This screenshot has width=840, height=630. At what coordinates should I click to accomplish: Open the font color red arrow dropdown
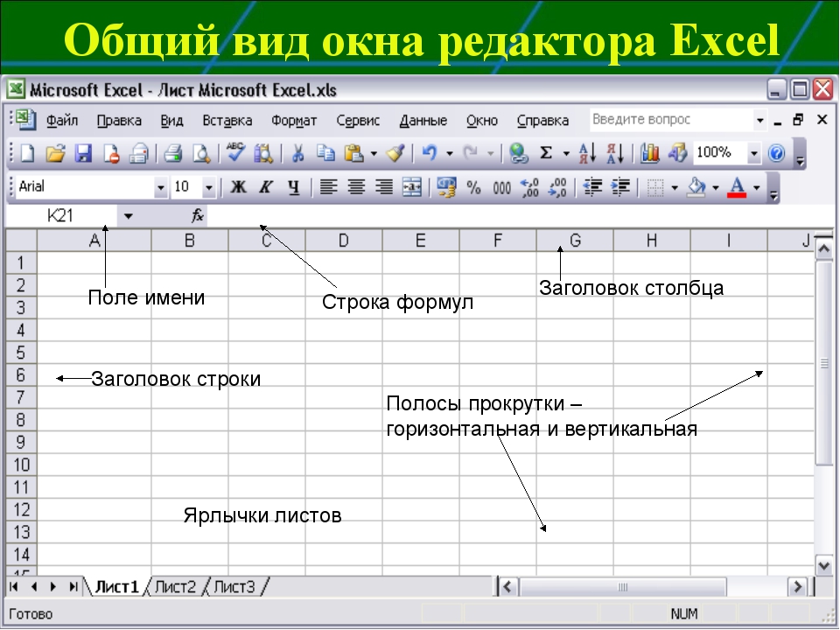(756, 187)
